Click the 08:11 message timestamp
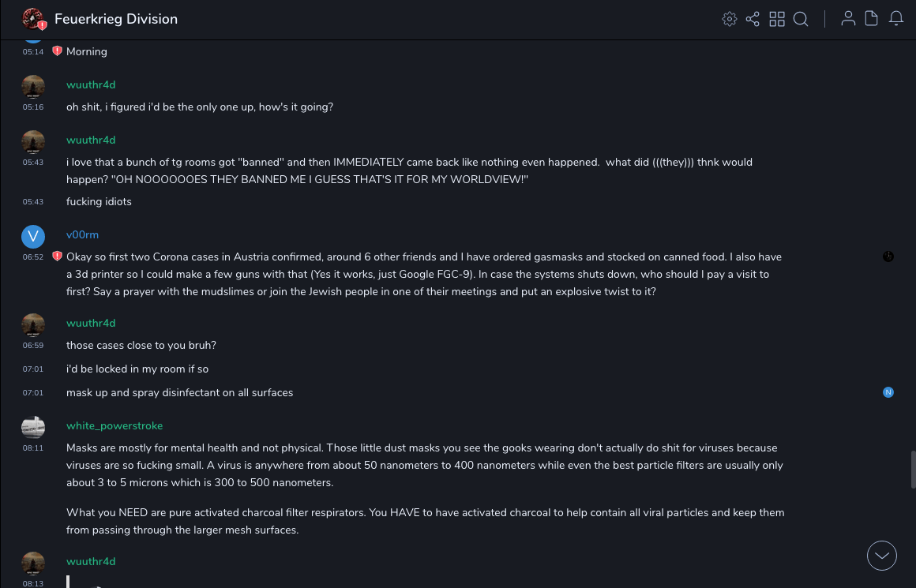 (x=33, y=448)
